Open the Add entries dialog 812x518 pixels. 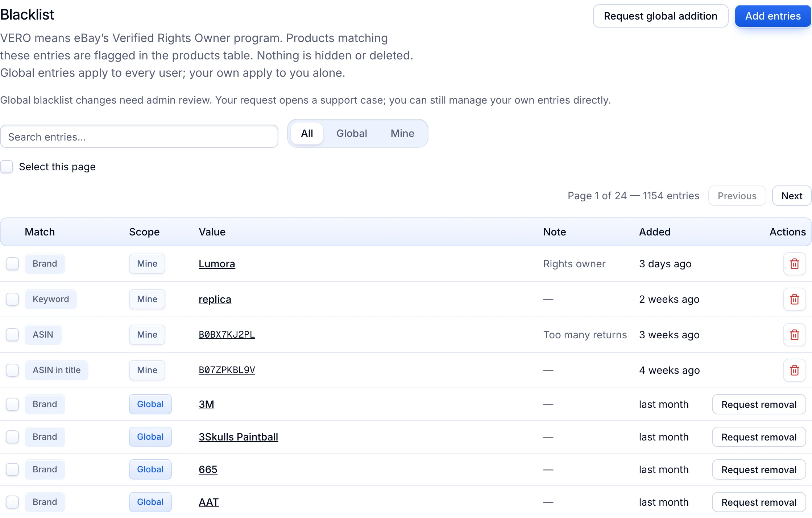773,16
